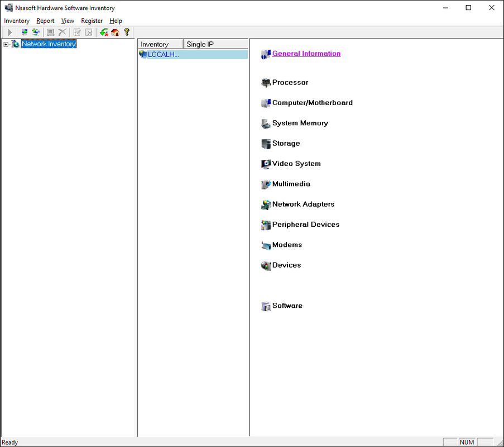Image resolution: width=504 pixels, height=447 pixels.
Task: Click the delete note toolbar icon
Action: 89,32
